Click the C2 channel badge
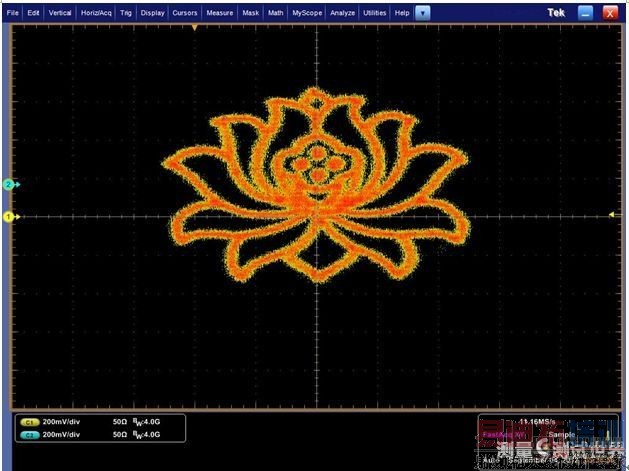 29,435
